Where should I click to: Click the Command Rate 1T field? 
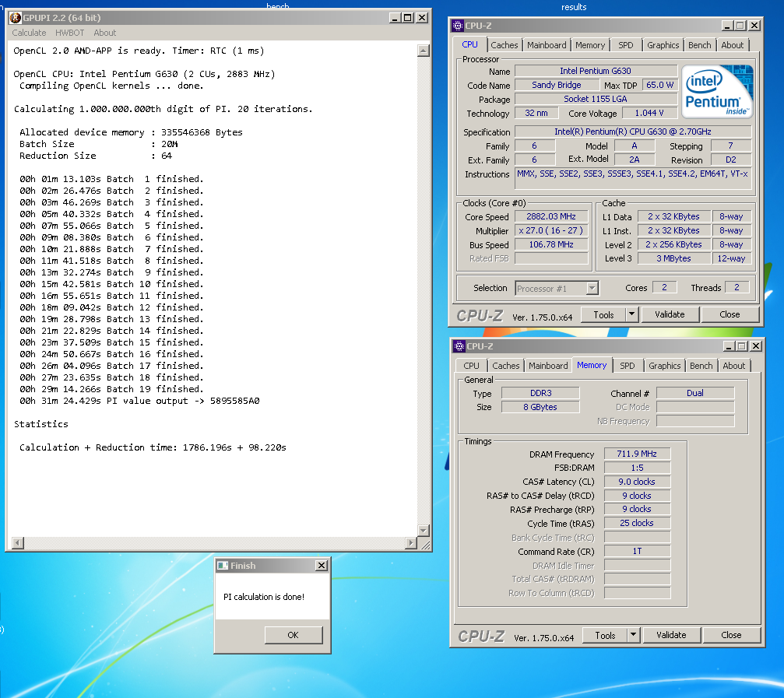click(x=637, y=551)
